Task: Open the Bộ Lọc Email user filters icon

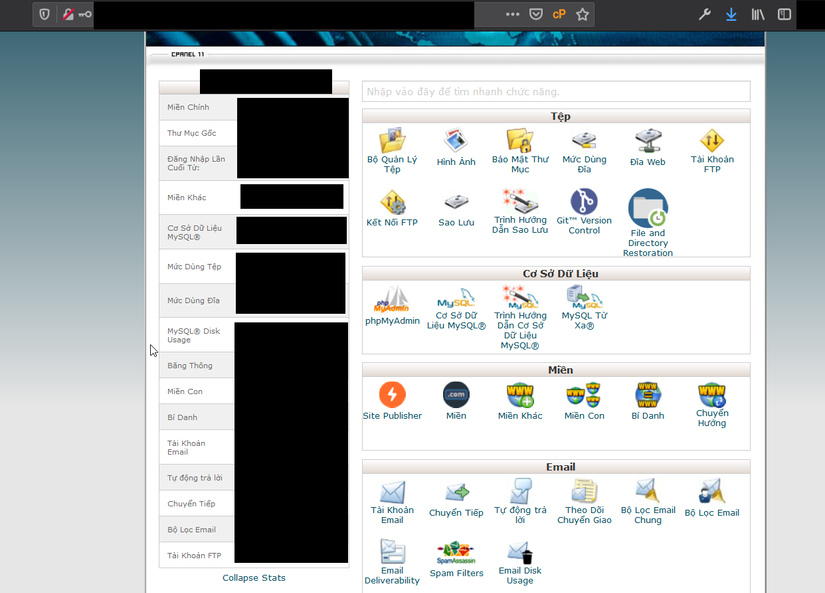Action: coord(712,491)
